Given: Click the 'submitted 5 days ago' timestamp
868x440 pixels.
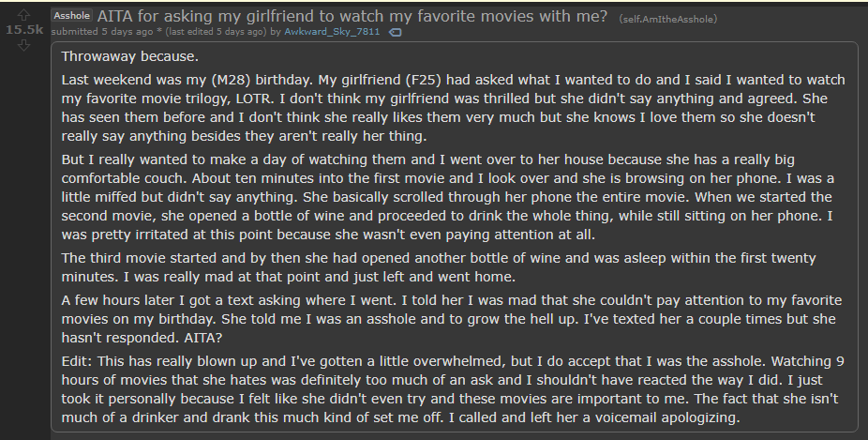Looking at the screenshot, I should [x=102, y=32].
